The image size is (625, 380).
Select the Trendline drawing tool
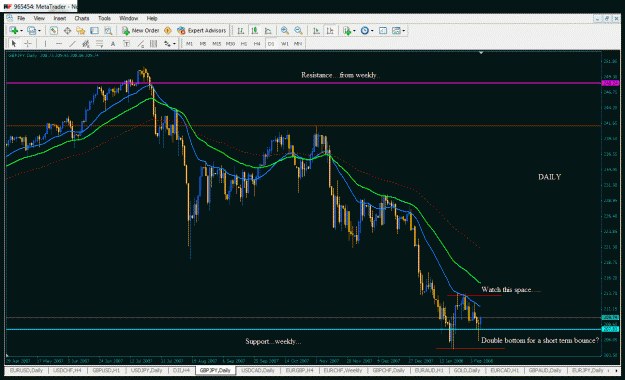73,43
